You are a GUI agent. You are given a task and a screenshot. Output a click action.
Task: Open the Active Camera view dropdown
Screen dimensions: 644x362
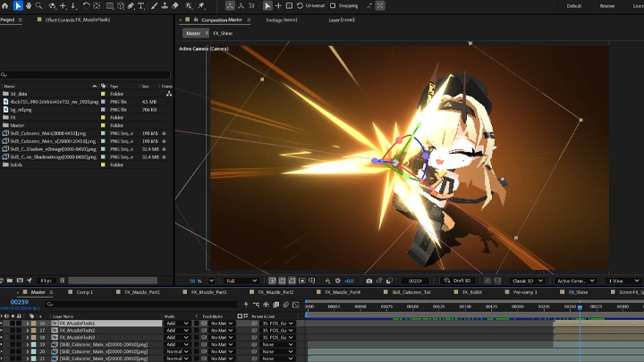point(575,281)
